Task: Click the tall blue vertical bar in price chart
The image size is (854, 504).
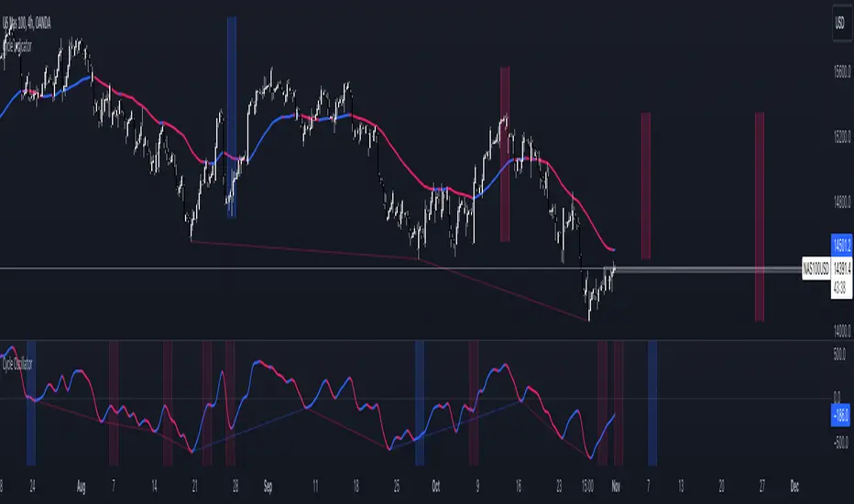Action: pyautogui.click(x=232, y=117)
